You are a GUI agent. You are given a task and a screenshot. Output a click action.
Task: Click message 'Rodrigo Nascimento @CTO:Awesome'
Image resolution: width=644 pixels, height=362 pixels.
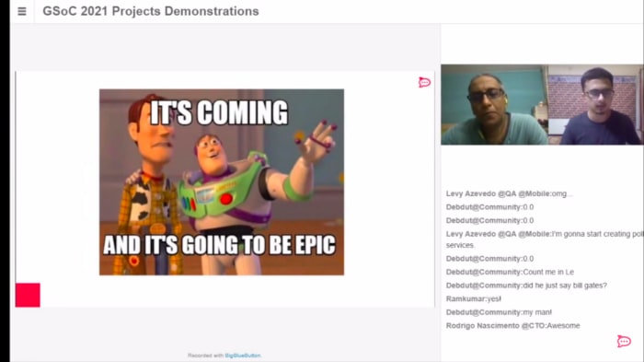coord(513,326)
